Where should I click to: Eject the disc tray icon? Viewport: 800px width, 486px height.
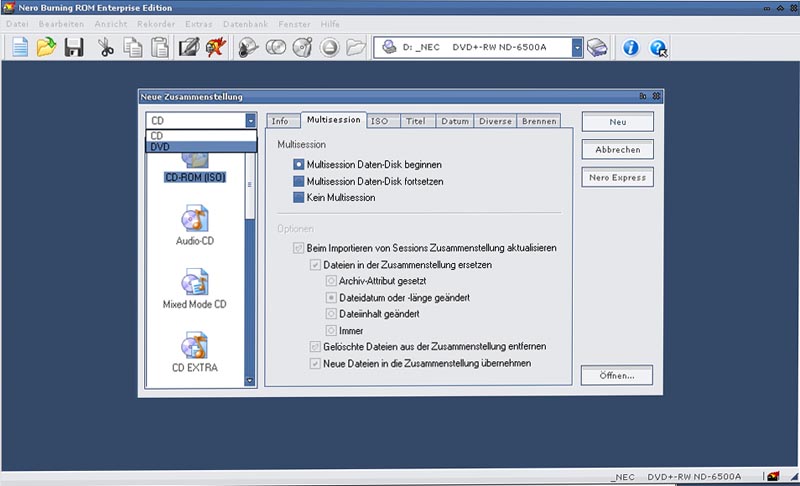coord(330,47)
